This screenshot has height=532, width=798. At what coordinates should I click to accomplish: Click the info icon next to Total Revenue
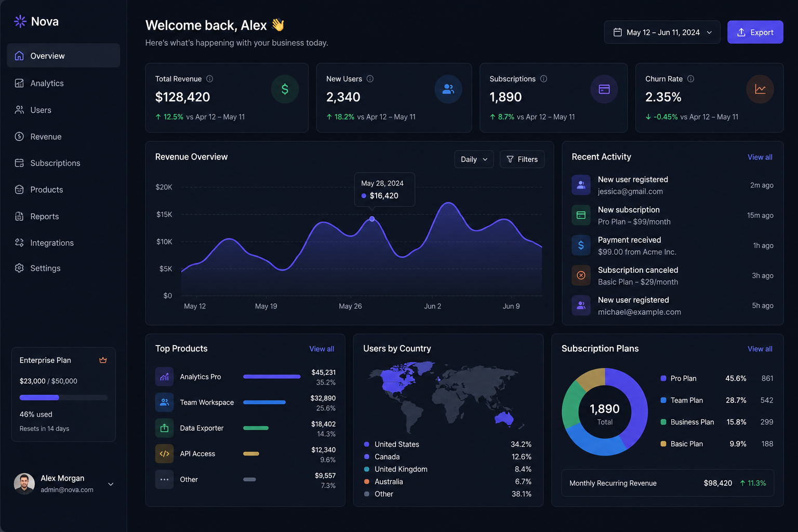pyautogui.click(x=209, y=79)
